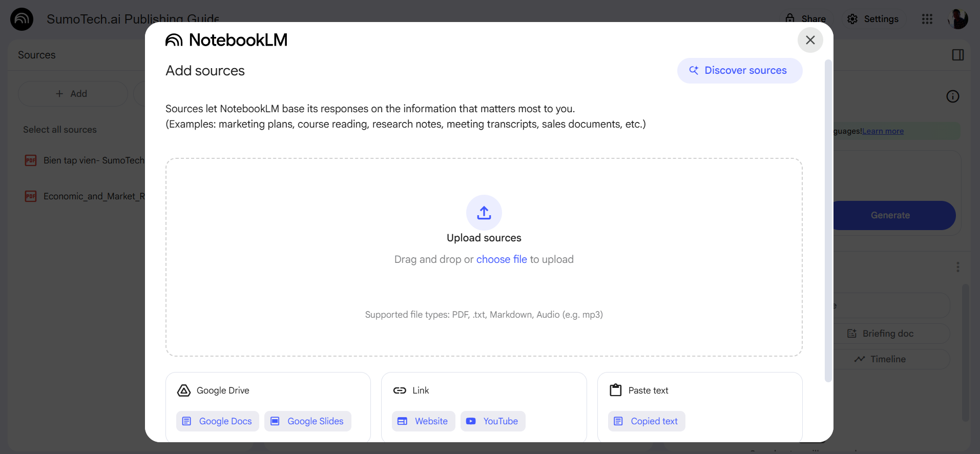Click the Select all sources label
This screenshot has width=980, height=454.
click(60, 130)
